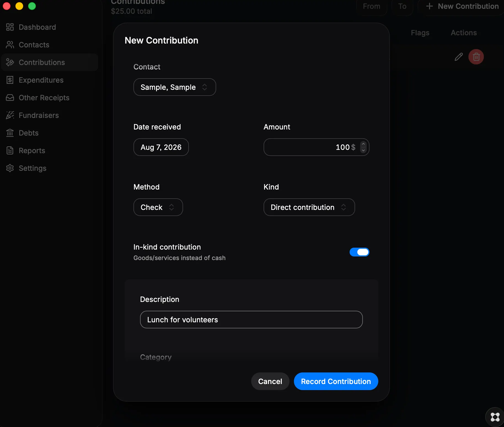Screen dimensions: 504x427
Task: Go to Reports
Action: tap(50, 150)
